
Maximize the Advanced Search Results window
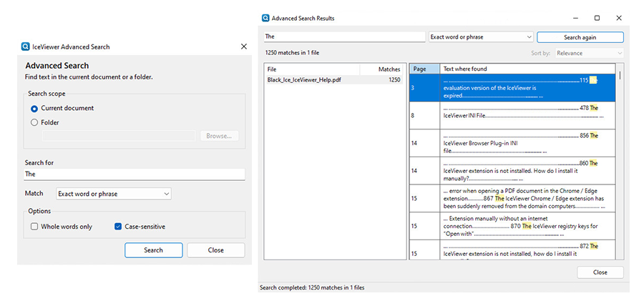(597, 18)
